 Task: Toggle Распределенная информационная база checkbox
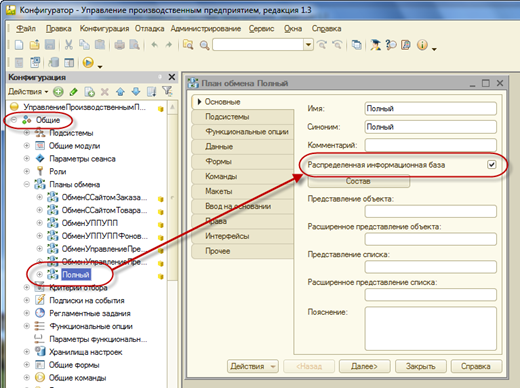tap(491, 164)
